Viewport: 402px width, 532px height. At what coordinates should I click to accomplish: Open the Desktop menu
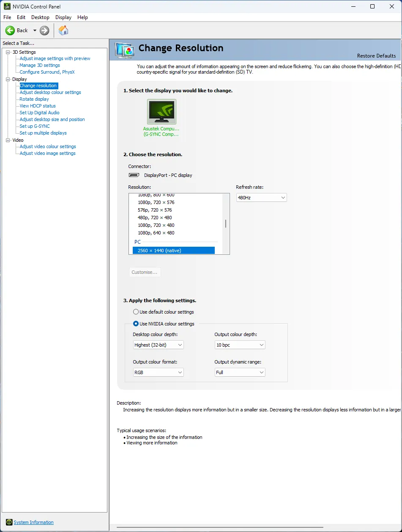40,17
